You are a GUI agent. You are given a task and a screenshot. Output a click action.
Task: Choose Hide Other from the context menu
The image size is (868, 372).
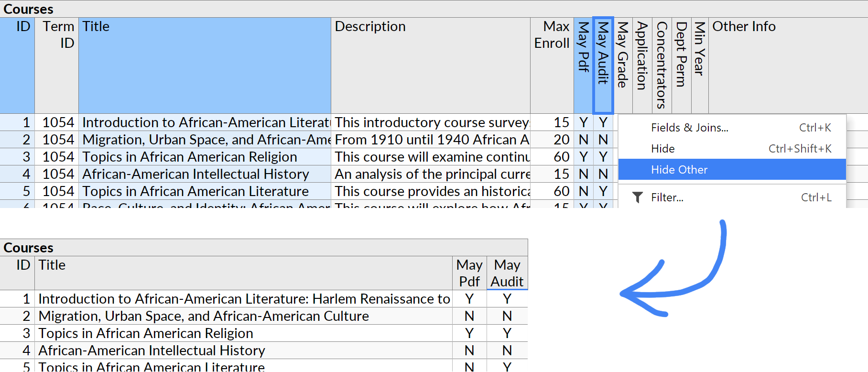[679, 170]
